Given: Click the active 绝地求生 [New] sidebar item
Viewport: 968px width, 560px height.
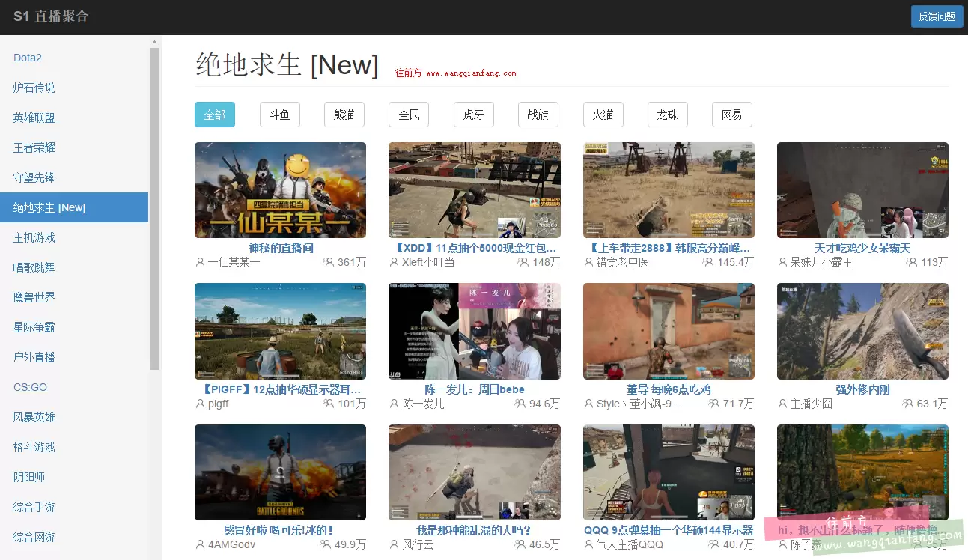Looking at the screenshot, I should (x=74, y=207).
